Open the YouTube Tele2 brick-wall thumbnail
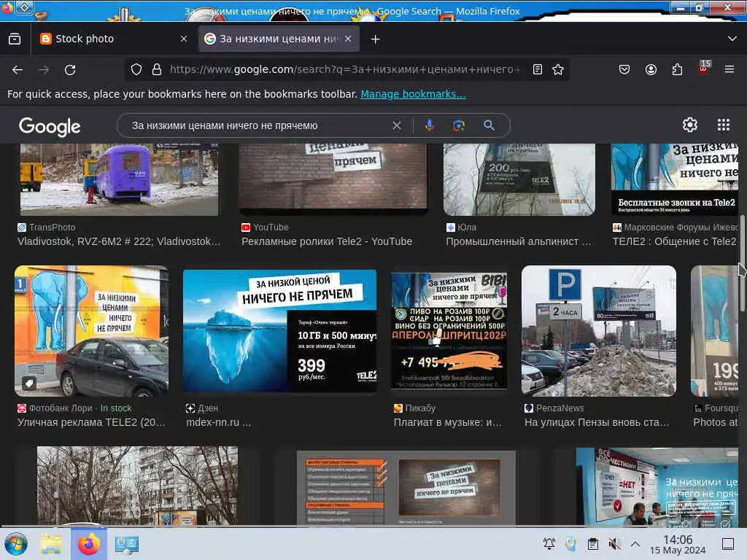Image resolution: width=747 pixels, height=560 pixels. [333, 179]
